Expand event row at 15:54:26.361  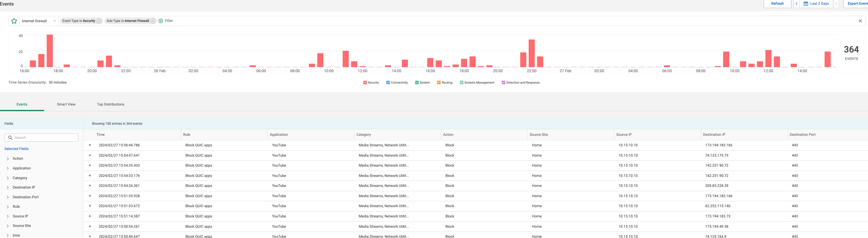(x=90, y=186)
